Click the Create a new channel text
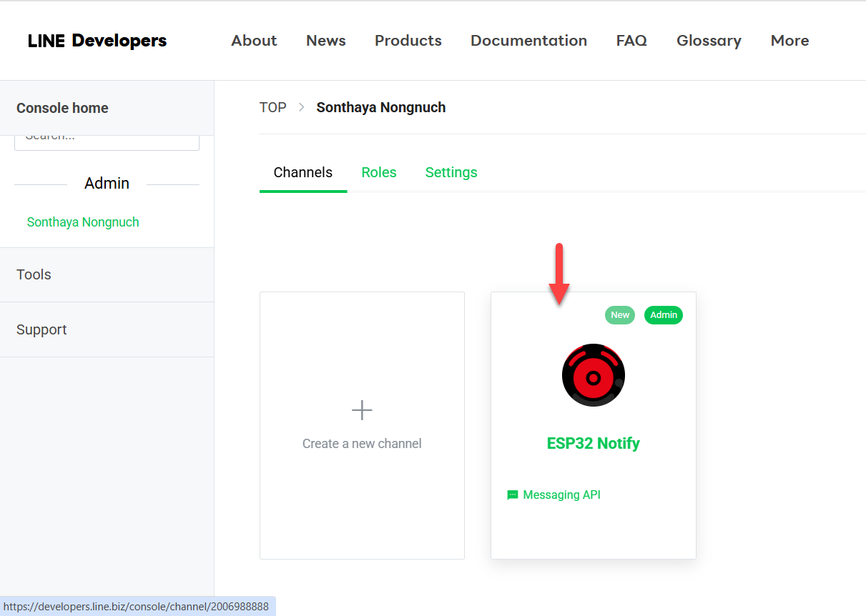This screenshot has height=616, width=866. (x=362, y=443)
